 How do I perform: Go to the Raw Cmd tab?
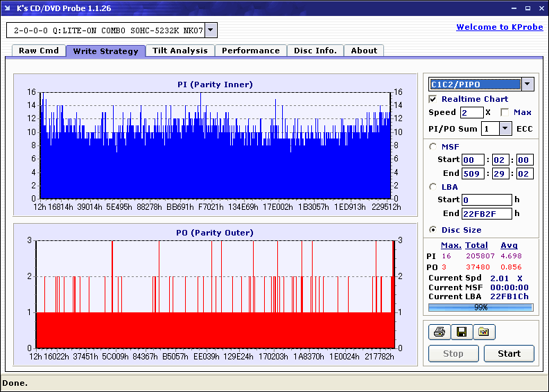[x=39, y=51]
